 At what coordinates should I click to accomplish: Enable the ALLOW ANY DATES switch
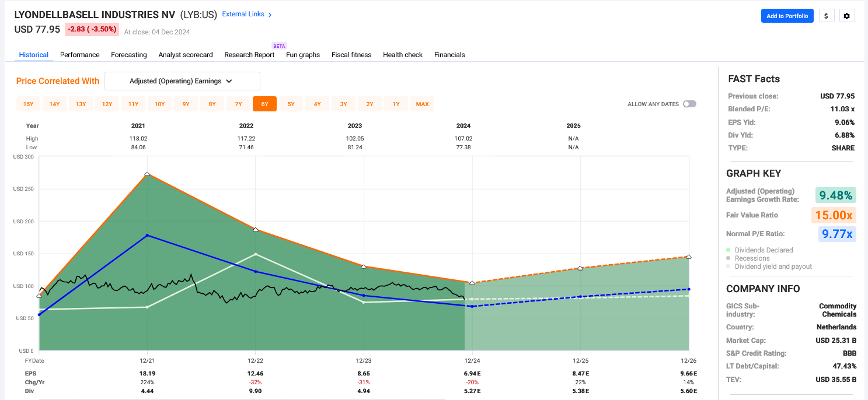(689, 103)
